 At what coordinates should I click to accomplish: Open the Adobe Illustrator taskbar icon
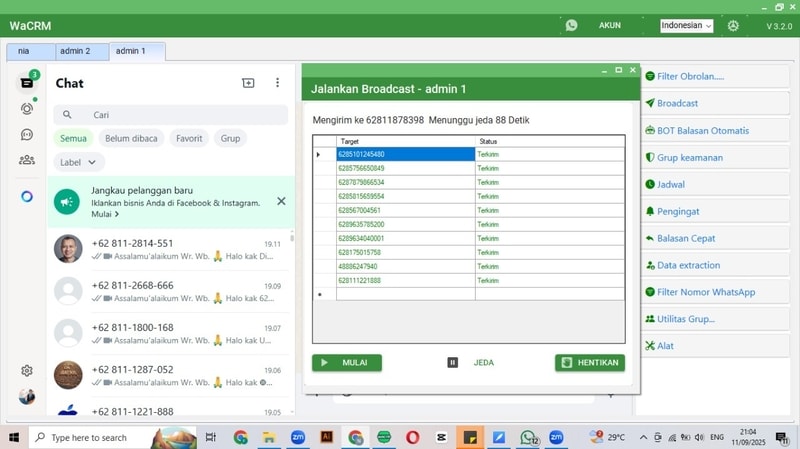[327, 437]
